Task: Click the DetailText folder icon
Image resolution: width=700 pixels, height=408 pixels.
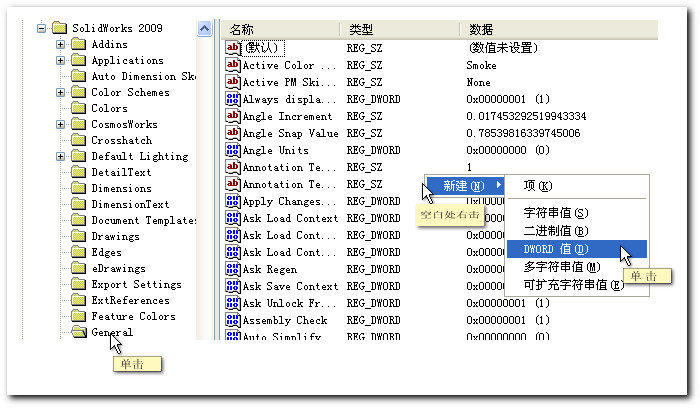Action: 79,172
